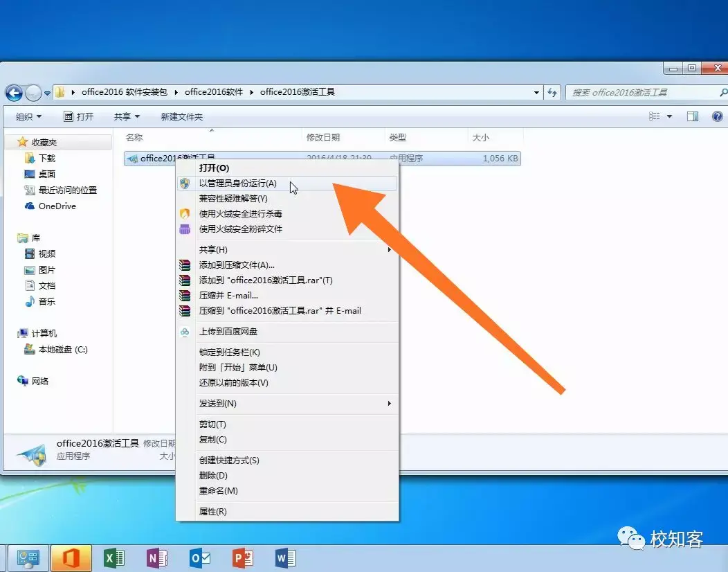This screenshot has width=728, height=572.
Task: Click the 打开 toolbar button
Action: point(78,116)
